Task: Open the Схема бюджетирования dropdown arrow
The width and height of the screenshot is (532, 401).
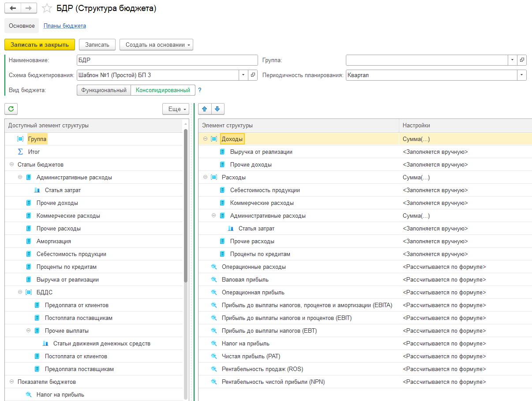Action: (x=244, y=75)
